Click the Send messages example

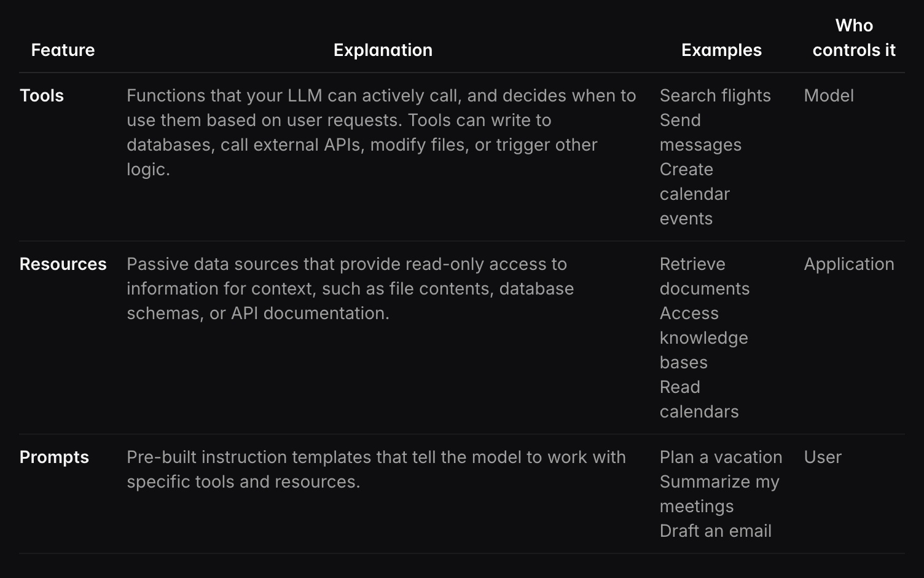point(700,132)
